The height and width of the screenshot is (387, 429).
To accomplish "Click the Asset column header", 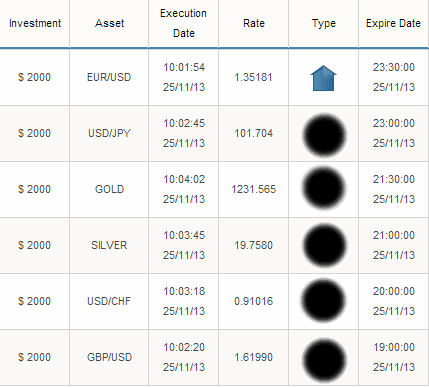I will 109,23.
